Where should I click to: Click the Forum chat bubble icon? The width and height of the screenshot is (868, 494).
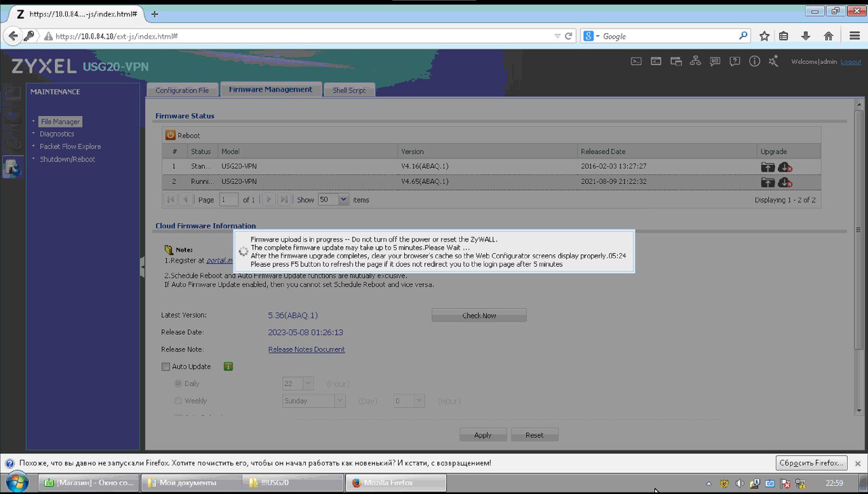(x=715, y=61)
